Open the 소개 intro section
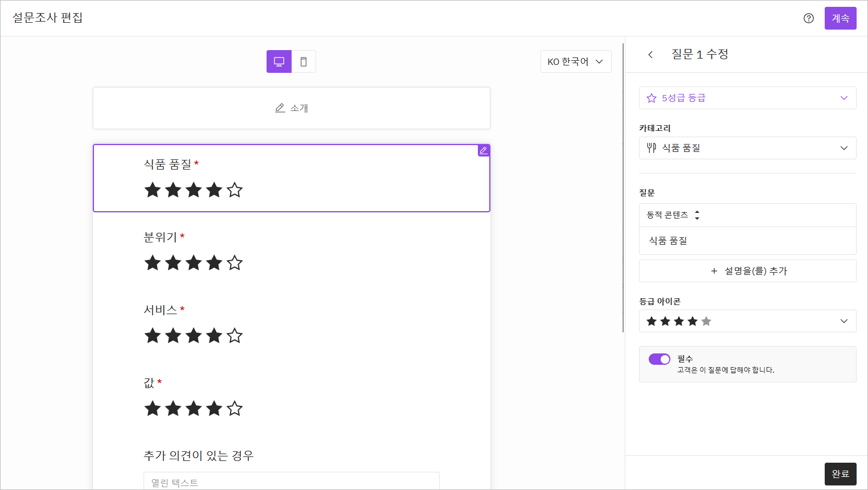This screenshot has height=490, width=868. (292, 108)
